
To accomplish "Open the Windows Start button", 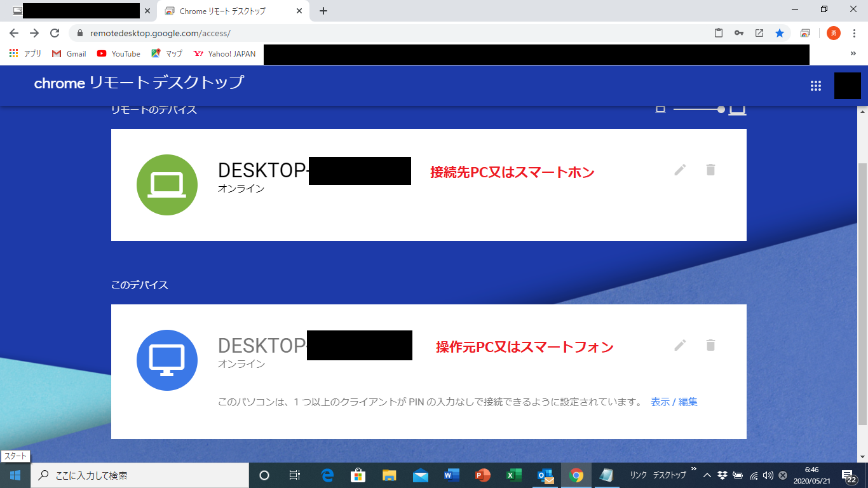I will [x=15, y=475].
